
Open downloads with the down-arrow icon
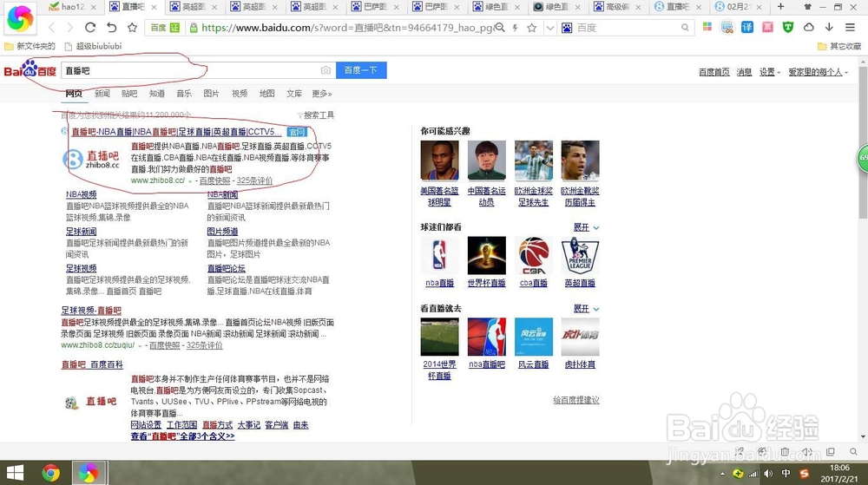829,27
